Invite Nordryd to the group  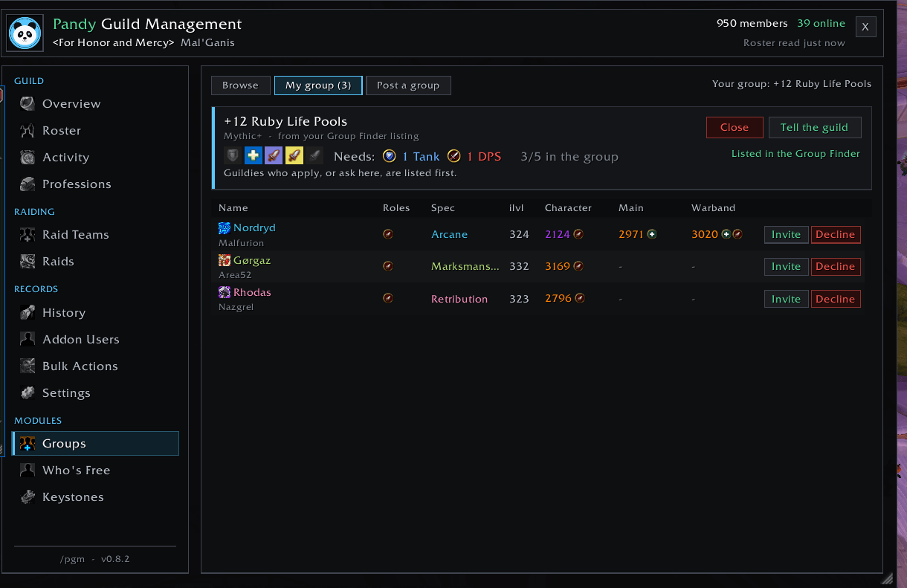pos(786,234)
